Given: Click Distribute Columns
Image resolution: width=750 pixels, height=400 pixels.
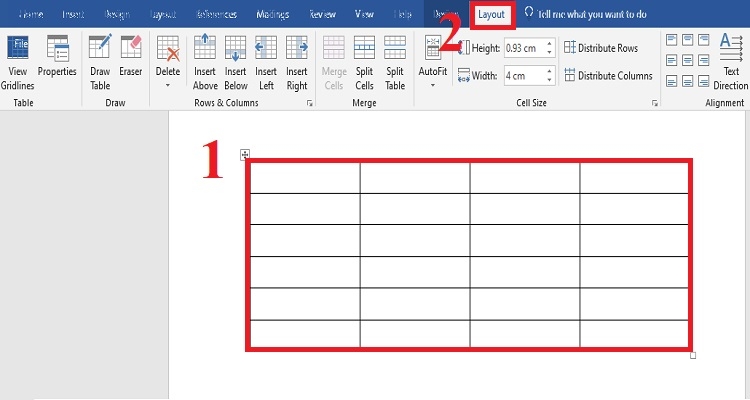Looking at the screenshot, I should click(608, 76).
